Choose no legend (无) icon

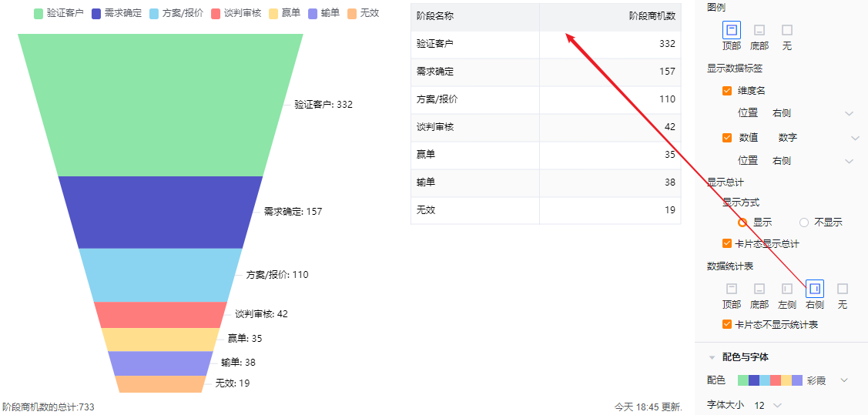pos(787,30)
